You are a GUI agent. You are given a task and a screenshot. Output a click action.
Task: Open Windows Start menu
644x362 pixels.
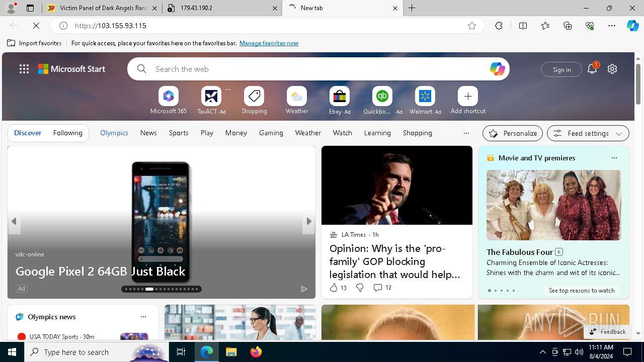(x=12, y=352)
